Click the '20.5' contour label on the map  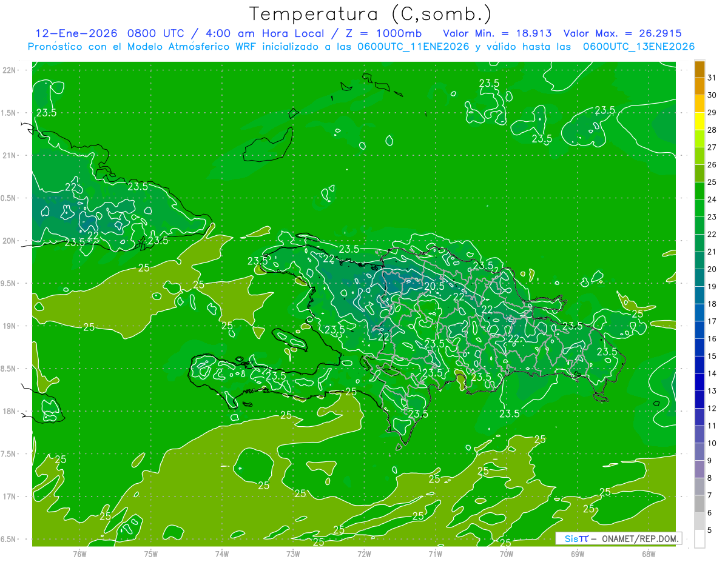(434, 286)
